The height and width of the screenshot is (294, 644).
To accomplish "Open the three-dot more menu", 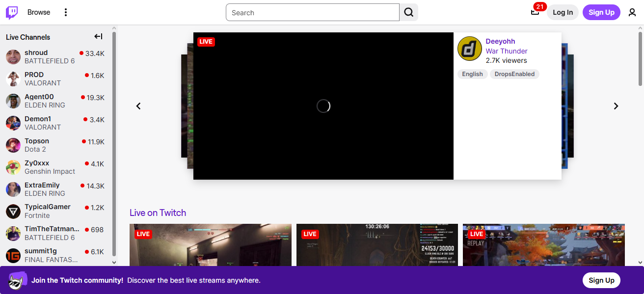I will coord(66,12).
